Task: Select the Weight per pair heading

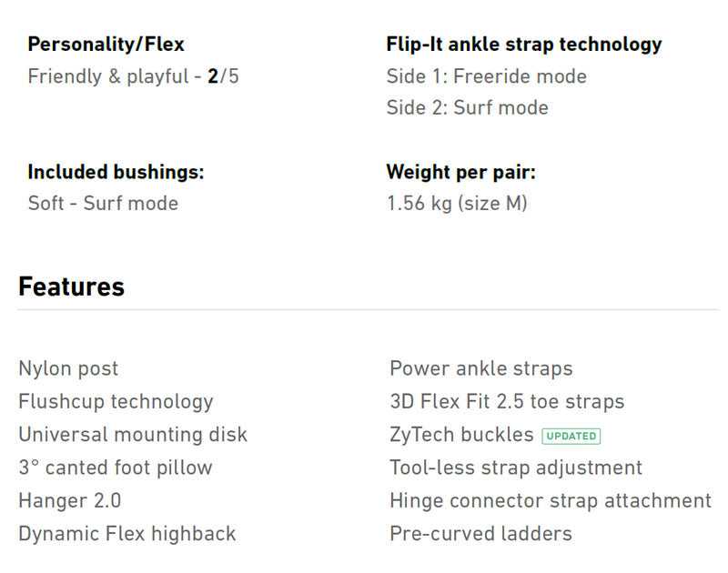Action: [x=460, y=173]
